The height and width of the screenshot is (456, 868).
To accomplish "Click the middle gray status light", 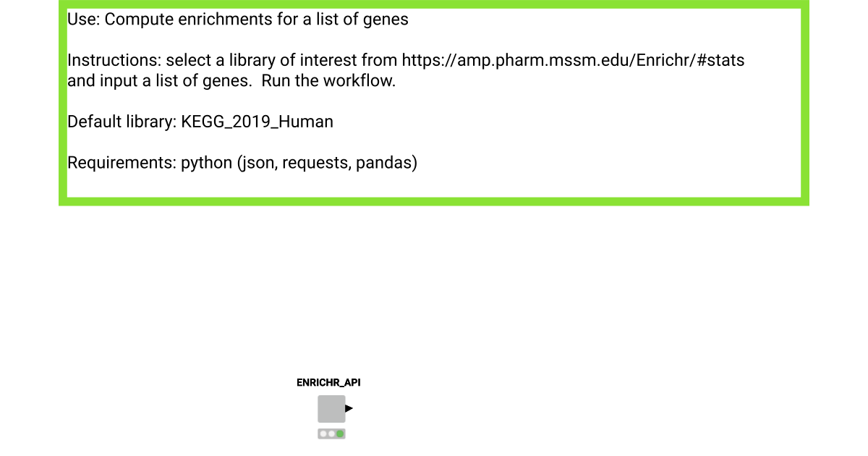I will point(331,434).
